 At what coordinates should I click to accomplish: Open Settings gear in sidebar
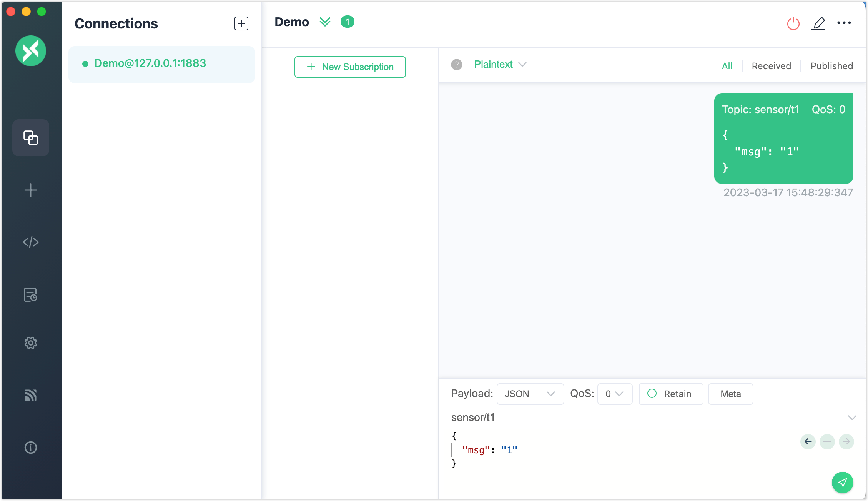(31, 343)
